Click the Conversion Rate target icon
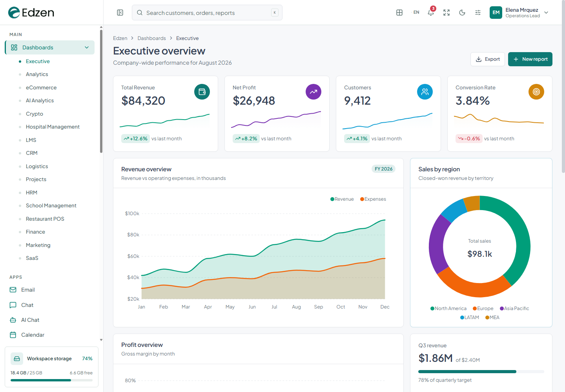This screenshot has width=565, height=392. (536, 92)
